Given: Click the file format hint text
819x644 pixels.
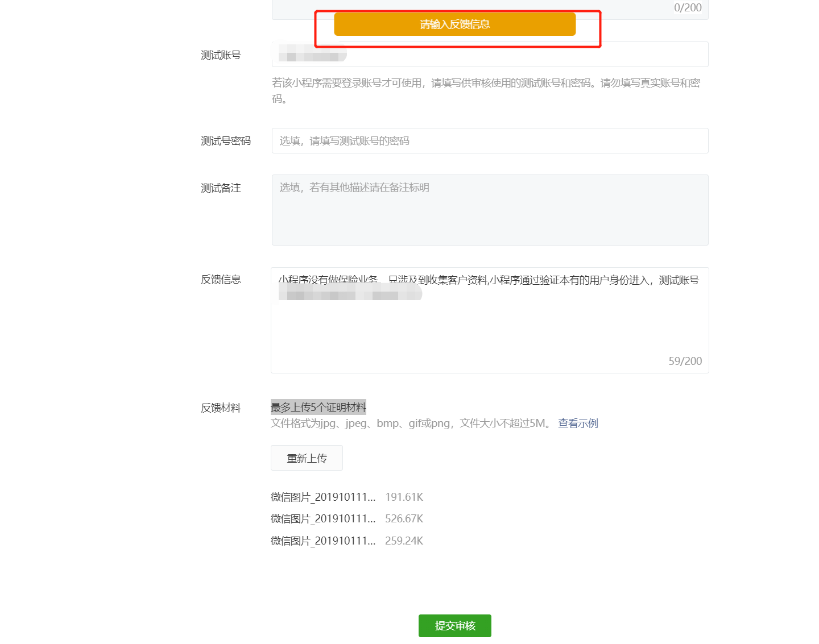Looking at the screenshot, I should 411,423.
